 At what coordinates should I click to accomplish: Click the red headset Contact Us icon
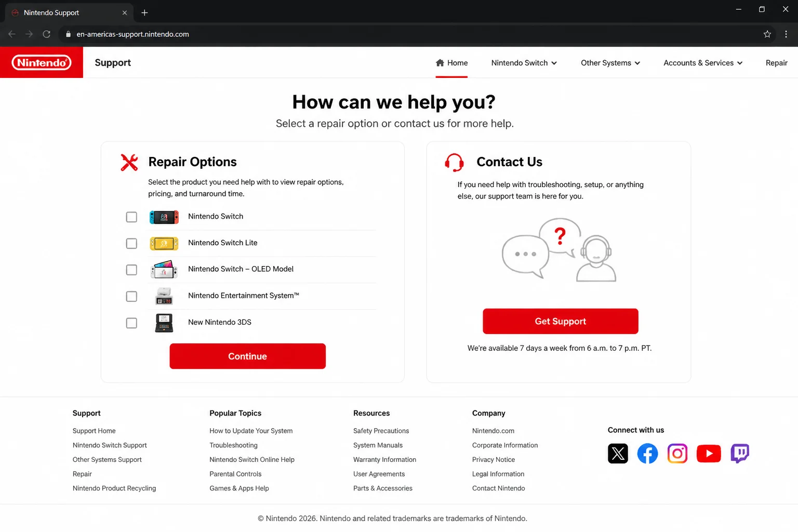pos(454,163)
